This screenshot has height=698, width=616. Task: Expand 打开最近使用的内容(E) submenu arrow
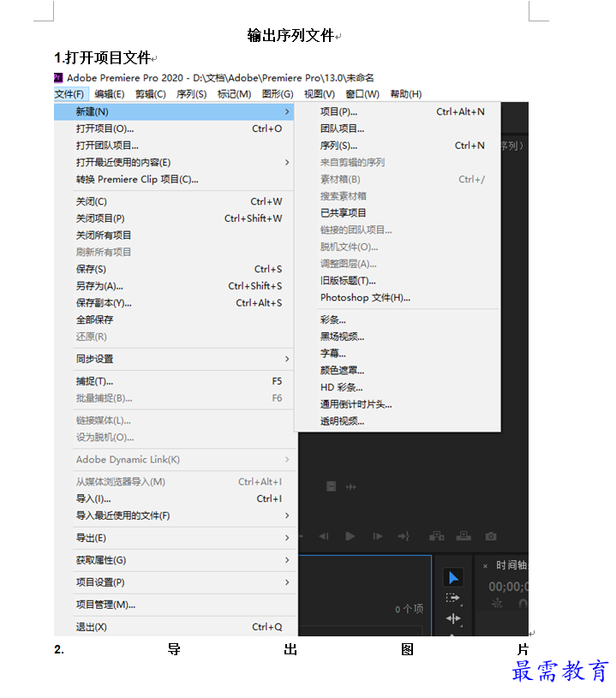click(x=287, y=163)
